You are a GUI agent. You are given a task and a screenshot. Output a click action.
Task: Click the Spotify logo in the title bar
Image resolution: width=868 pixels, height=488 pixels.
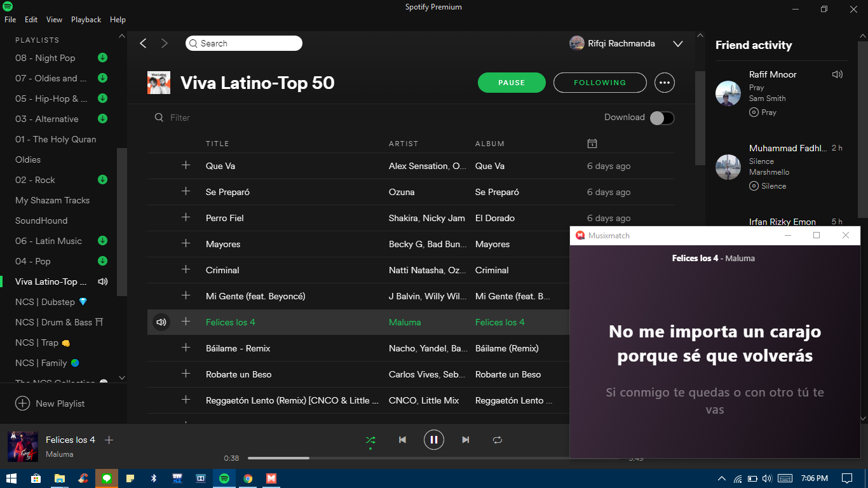8,7
